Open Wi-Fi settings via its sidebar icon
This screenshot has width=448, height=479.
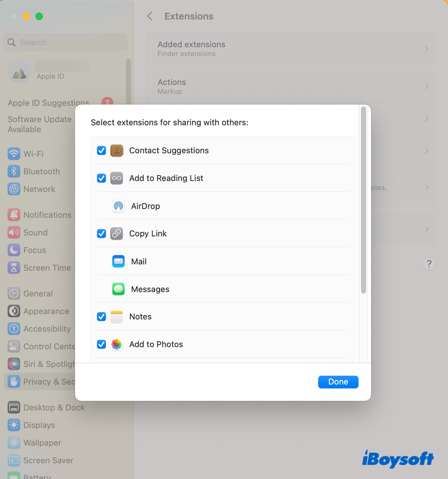(13, 154)
